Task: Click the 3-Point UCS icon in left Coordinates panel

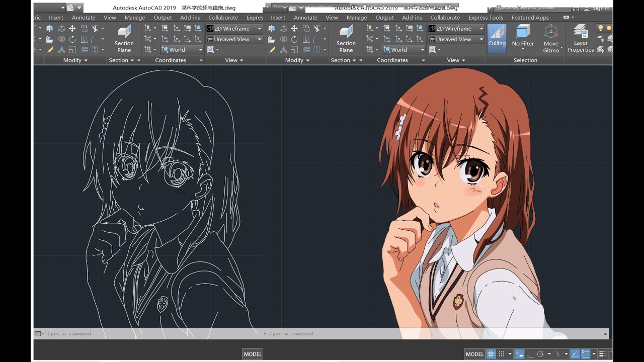Action: coord(197,39)
